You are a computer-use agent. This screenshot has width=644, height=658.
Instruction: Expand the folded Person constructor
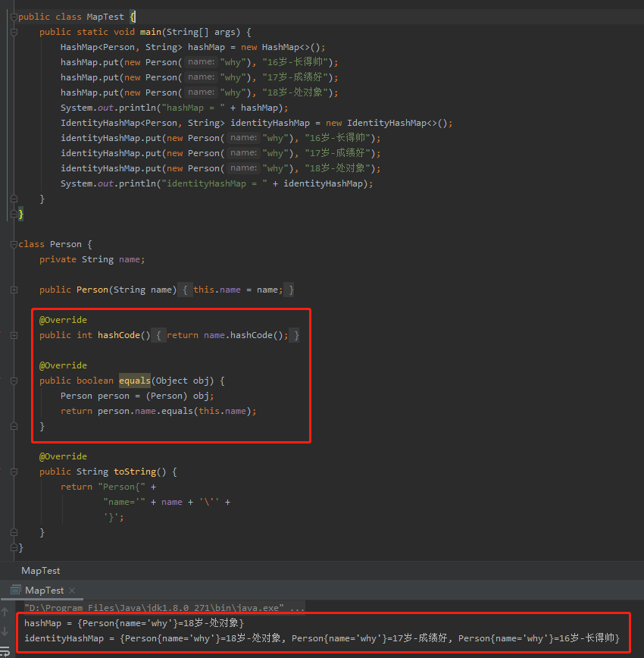point(14,290)
